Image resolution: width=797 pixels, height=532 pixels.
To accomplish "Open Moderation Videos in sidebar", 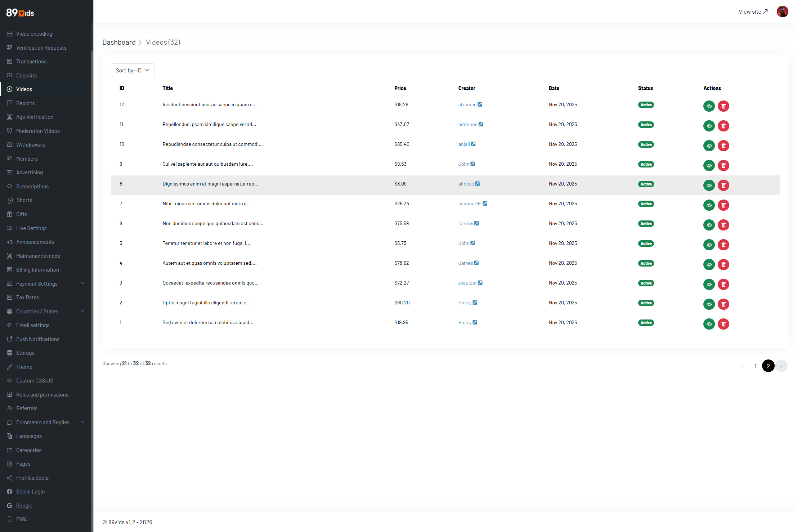I will coord(38,131).
